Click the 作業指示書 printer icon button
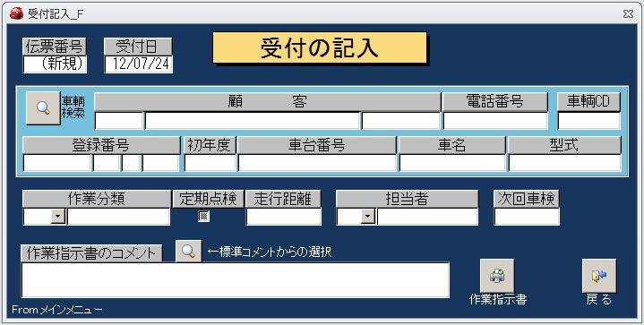The height and width of the screenshot is (325, 644). coord(497,276)
